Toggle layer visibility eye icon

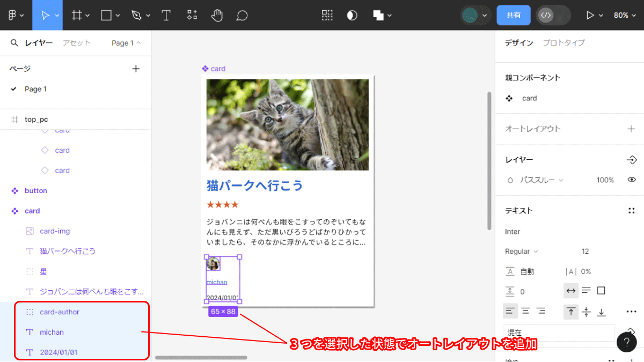[632, 180]
